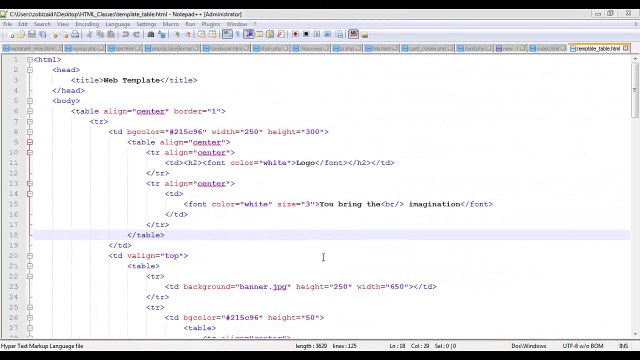Open the Encoding menu
Image resolution: width=640 pixels, height=360 pixels.
[x=87, y=24]
